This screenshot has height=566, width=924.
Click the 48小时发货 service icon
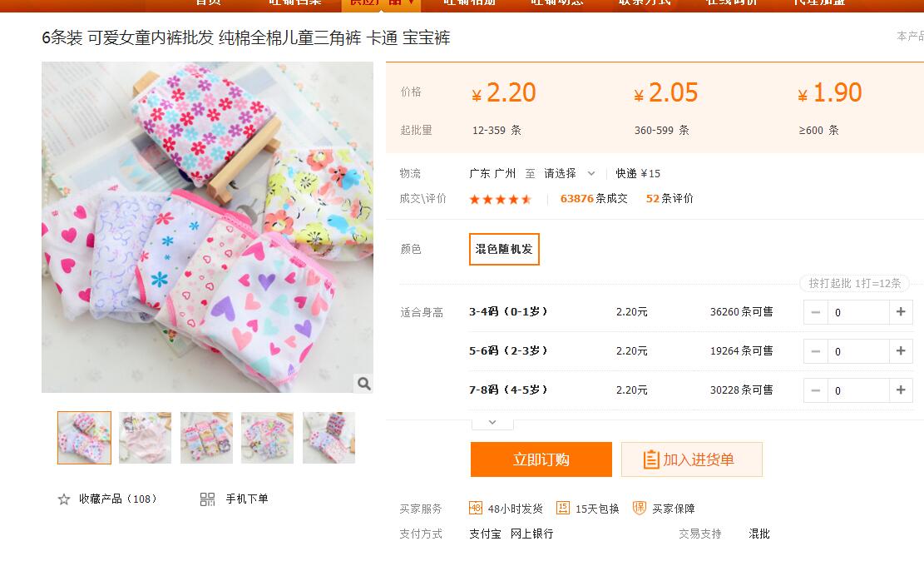tap(476, 508)
